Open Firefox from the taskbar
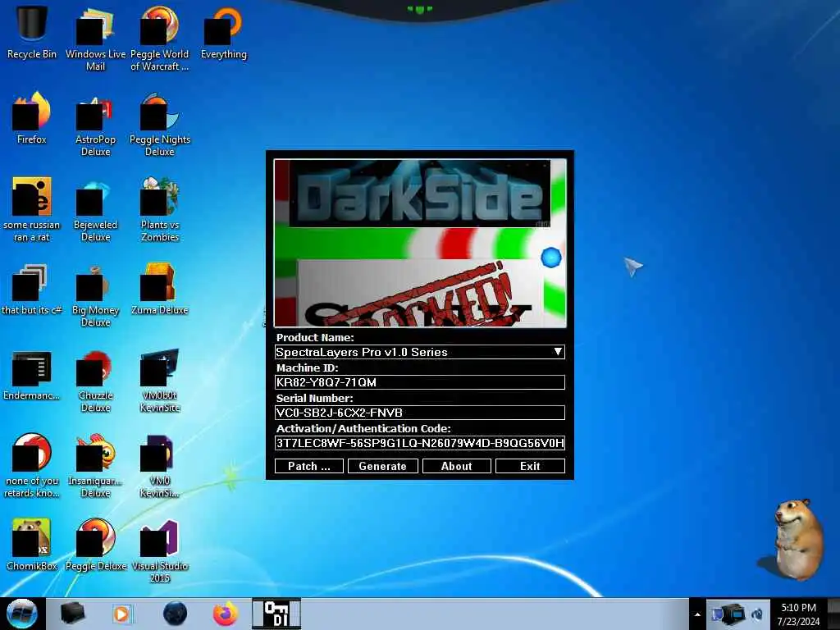This screenshot has height=630, width=840. [x=226, y=614]
